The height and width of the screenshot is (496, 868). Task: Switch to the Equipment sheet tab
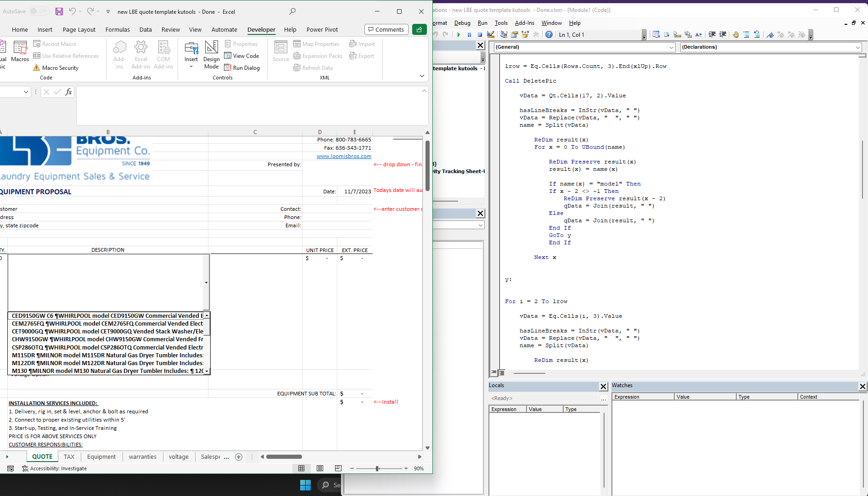pos(101,457)
